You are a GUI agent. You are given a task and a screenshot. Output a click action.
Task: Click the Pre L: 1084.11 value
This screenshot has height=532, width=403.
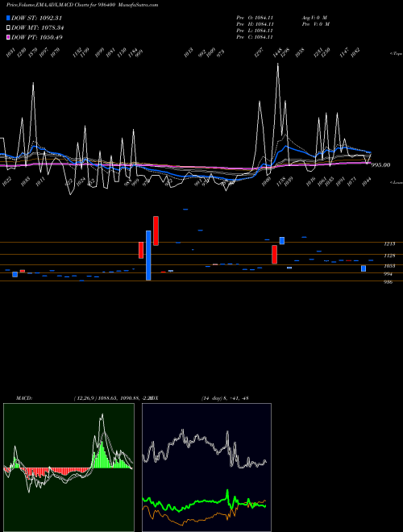point(255,31)
